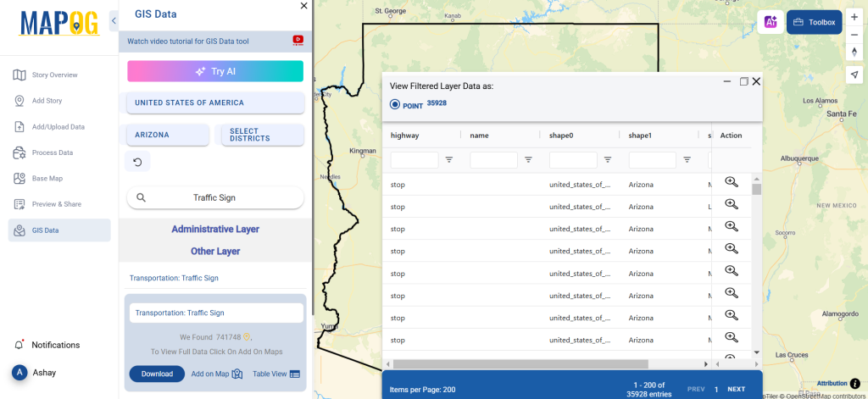Screen dimensions: 868x399
Task: Click the shape0 column header
Action: click(x=560, y=135)
